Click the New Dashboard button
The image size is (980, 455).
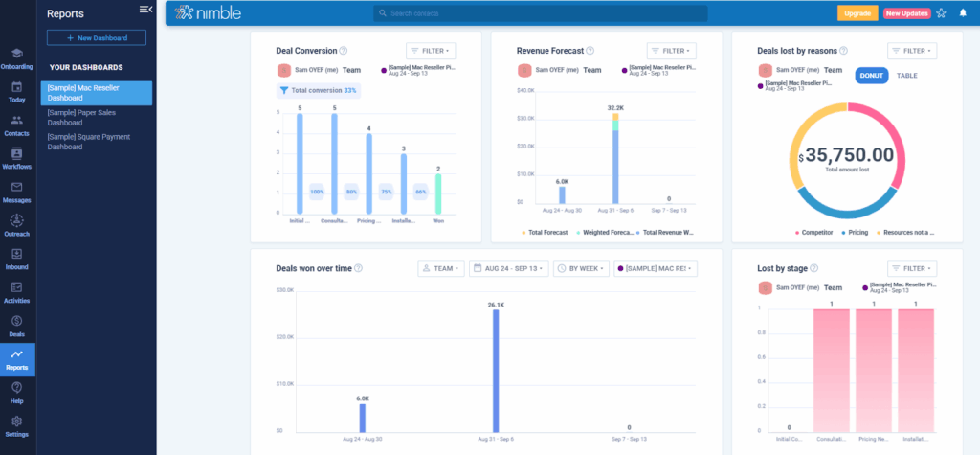pyautogui.click(x=96, y=37)
